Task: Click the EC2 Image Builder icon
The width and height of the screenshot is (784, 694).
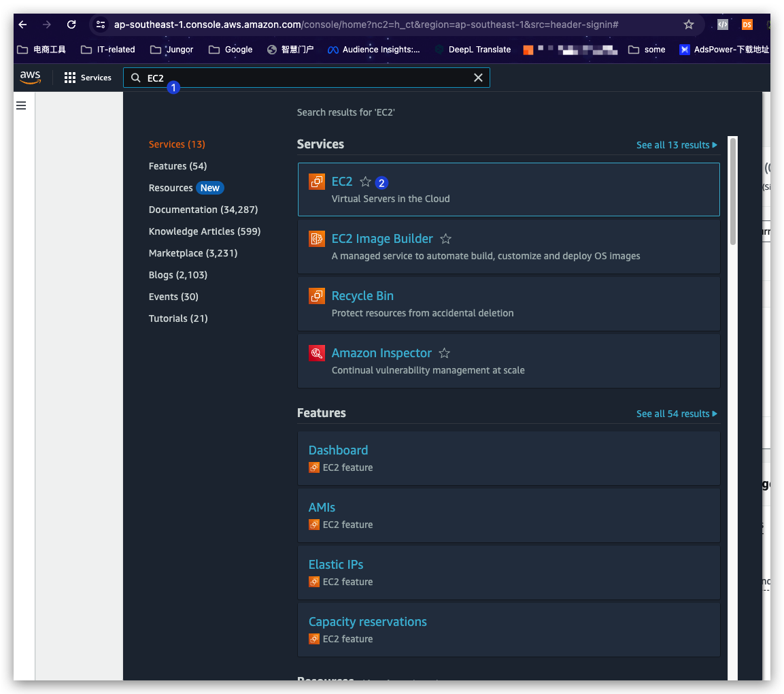Action: 317,239
